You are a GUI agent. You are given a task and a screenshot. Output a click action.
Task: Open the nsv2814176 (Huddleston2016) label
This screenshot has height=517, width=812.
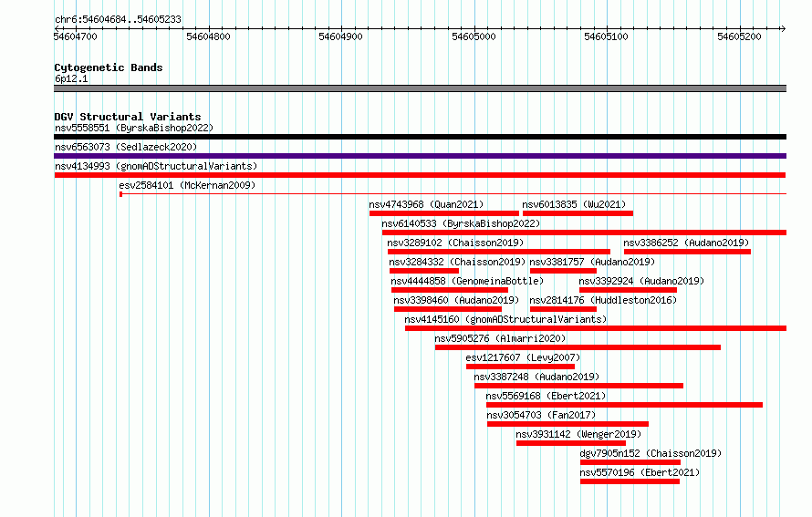(x=603, y=300)
